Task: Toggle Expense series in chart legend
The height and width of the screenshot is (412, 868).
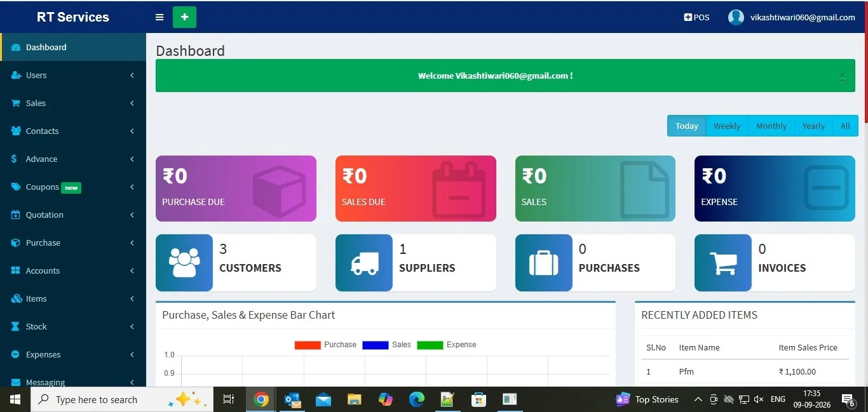Action: (x=447, y=345)
